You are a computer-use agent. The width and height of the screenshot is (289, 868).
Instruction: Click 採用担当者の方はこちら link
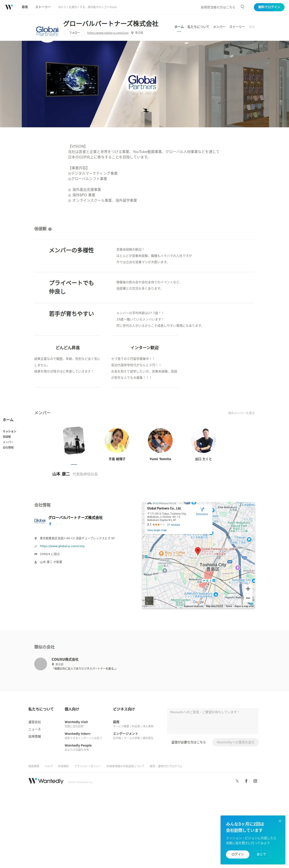218,7
